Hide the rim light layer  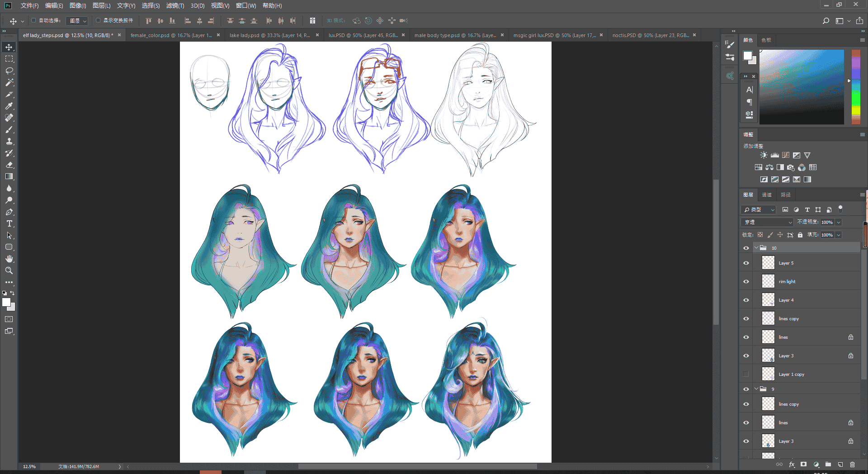click(746, 281)
